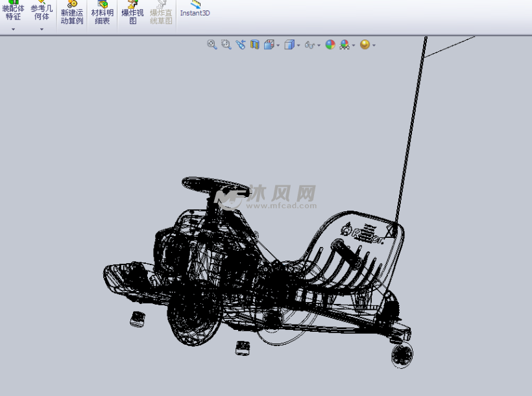This screenshot has width=532, height=396.
Task: Click the Display Style box icon
Action: (x=289, y=45)
